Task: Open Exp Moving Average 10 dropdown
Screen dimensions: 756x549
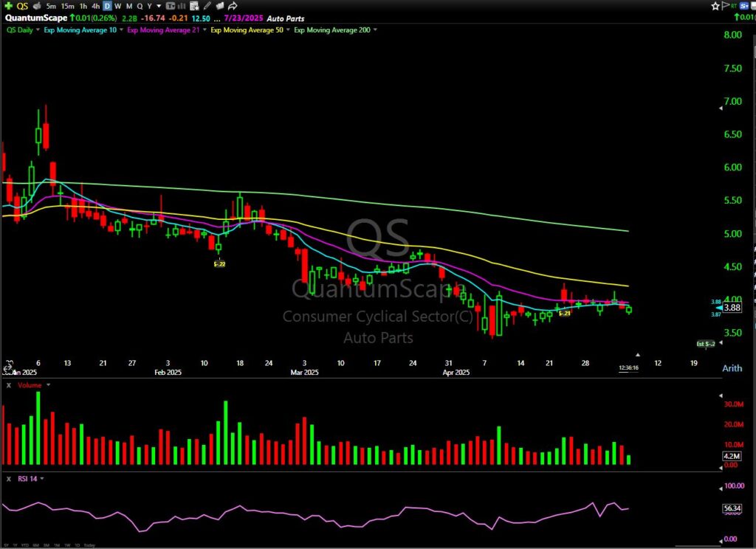Action: (x=122, y=30)
